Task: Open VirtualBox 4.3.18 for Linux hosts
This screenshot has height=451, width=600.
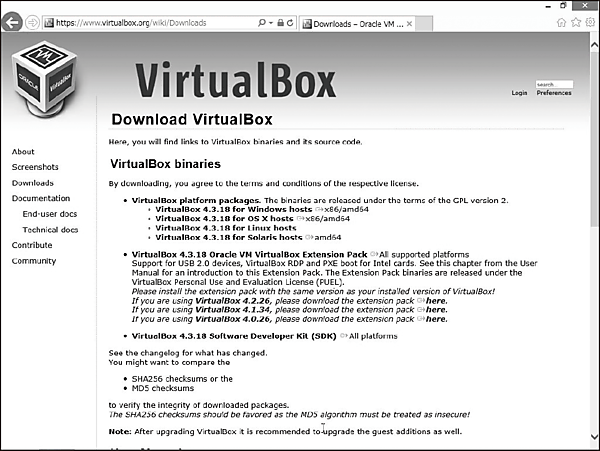Action: coord(226,228)
